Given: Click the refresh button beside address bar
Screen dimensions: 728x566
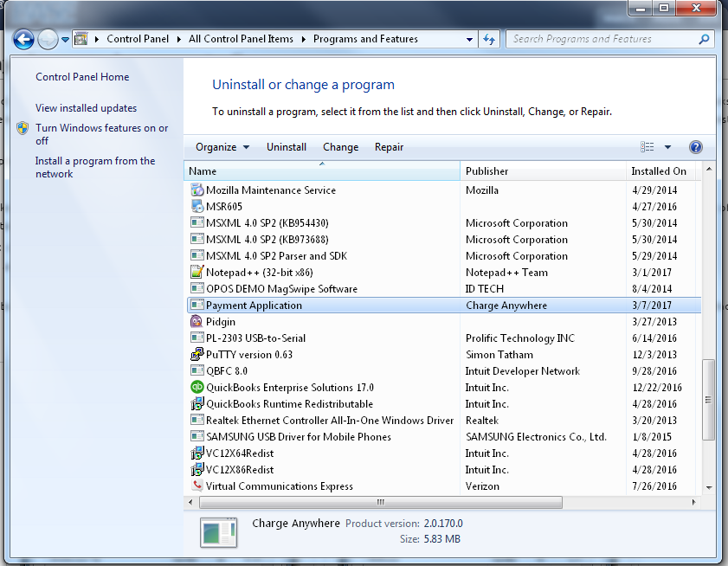Looking at the screenshot, I should [489, 39].
